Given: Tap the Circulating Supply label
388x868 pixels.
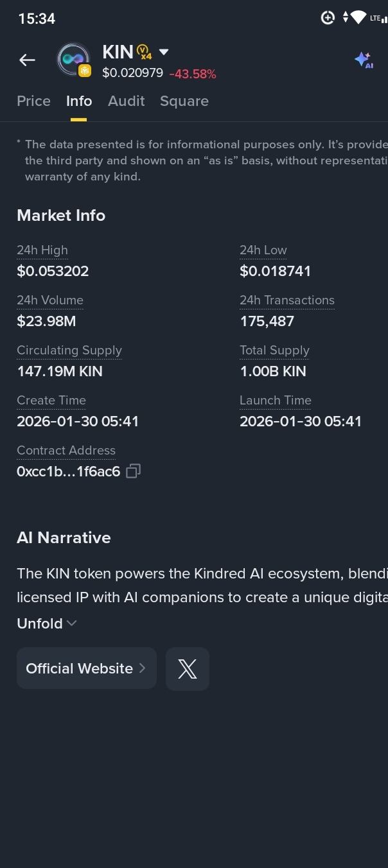Looking at the screenshot, I should [69, 351].
